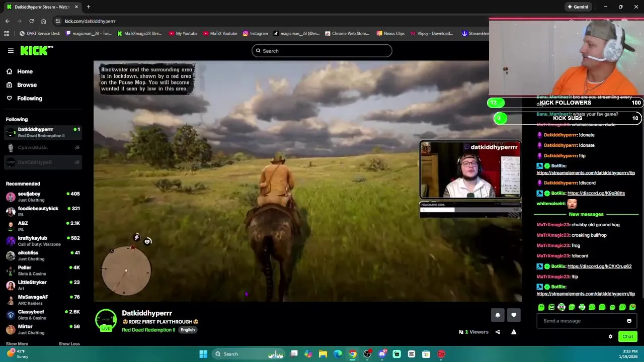Open recommended channel kraftykaylub

[x=43, y=241]
